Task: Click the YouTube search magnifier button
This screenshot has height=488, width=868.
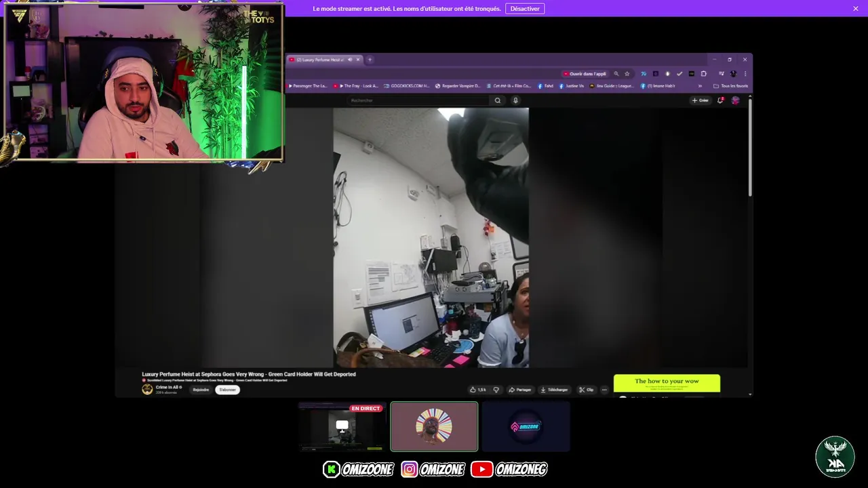Action: point(498,100)
